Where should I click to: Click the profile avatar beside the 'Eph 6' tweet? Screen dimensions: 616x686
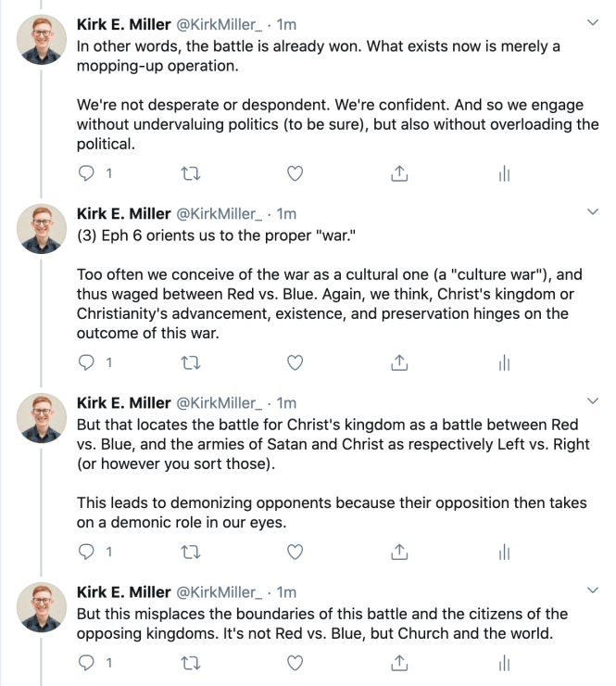click(44, 232)
